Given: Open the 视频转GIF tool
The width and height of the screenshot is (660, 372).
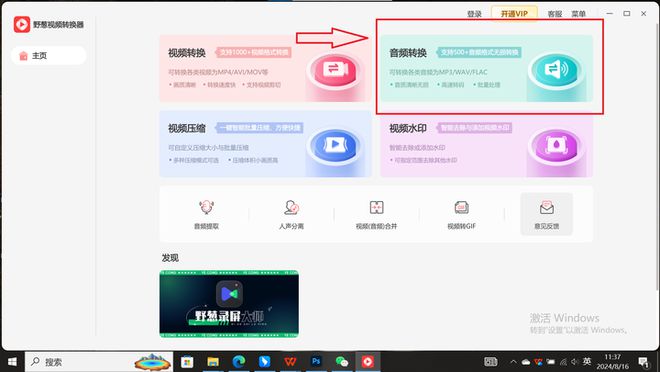Looking at the screenshot, I should pos(461,215).
